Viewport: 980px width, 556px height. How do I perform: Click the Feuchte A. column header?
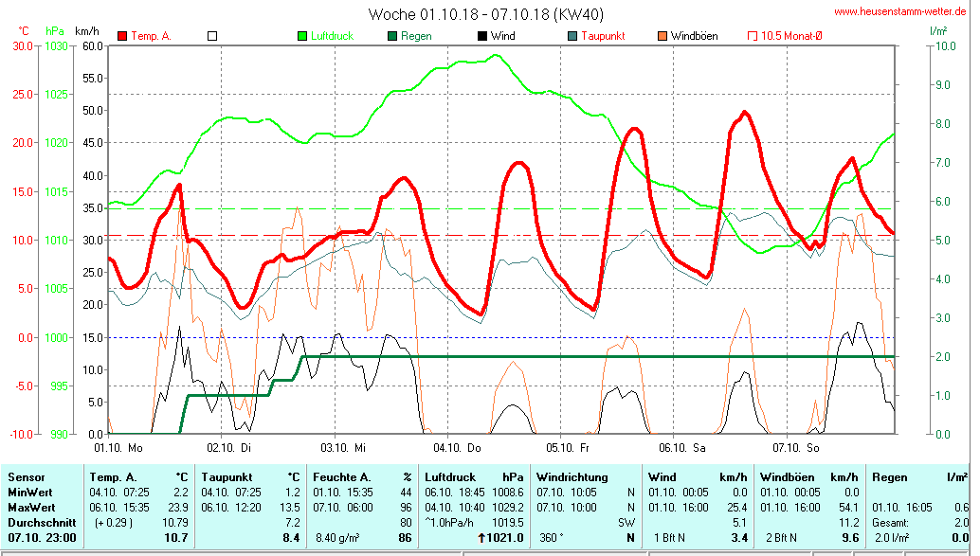pos(342,477)
